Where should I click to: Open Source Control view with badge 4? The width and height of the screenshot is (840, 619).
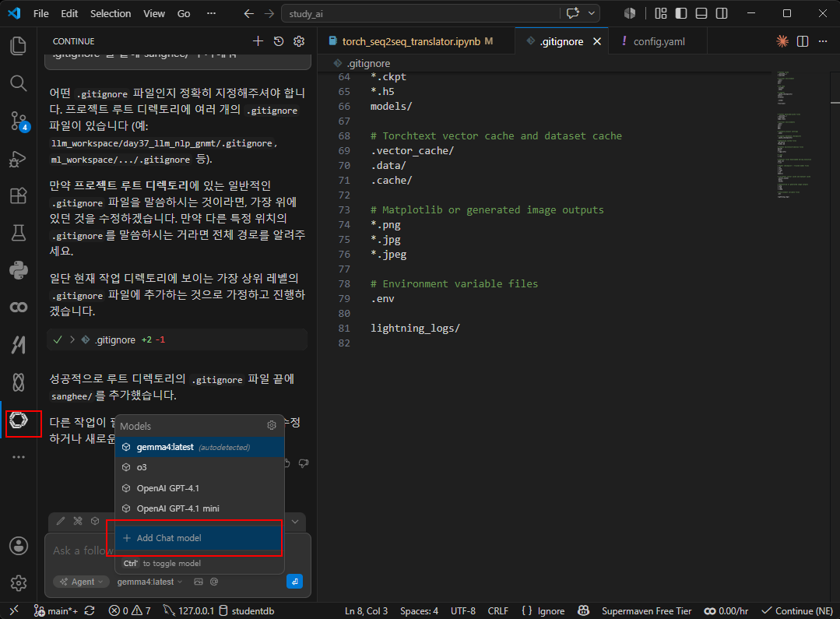click(19, 121)
